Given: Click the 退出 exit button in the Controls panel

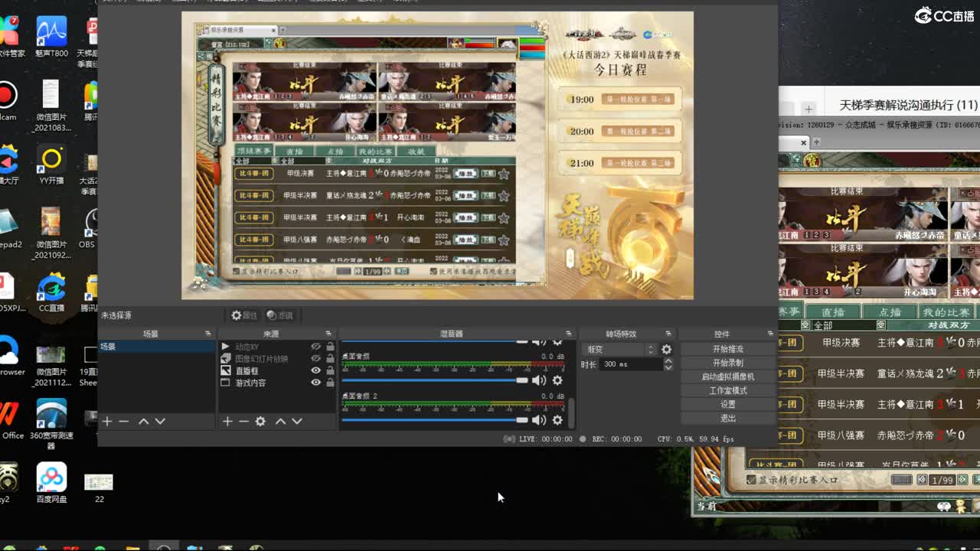Looking at the screenshot, I should pyautogui.click(x=727, y=418).
